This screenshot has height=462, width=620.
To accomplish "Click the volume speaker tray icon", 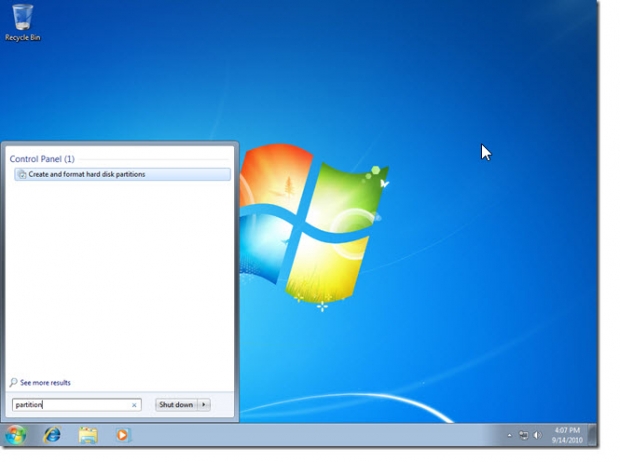I will coord(537,435).
